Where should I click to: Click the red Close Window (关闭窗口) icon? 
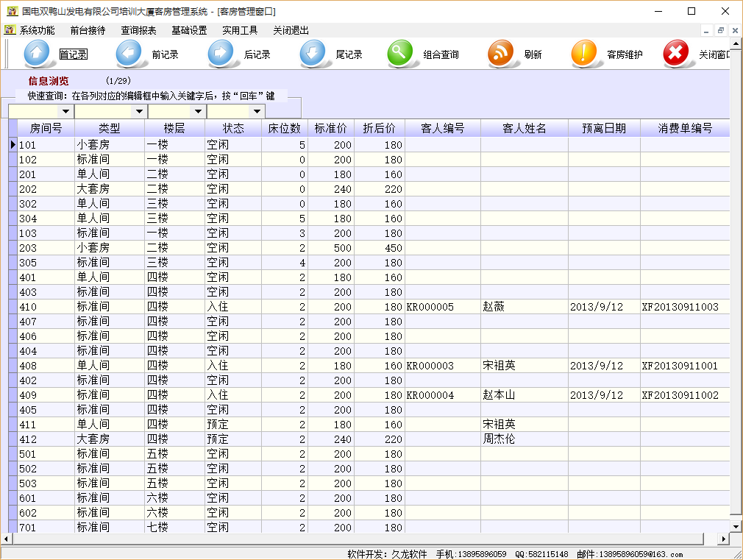pyautogui.click(x=676, y=54)
